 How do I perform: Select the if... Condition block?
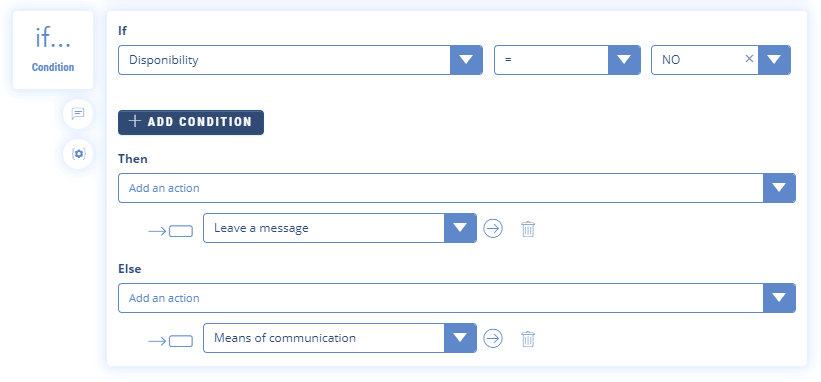[53, 50]
